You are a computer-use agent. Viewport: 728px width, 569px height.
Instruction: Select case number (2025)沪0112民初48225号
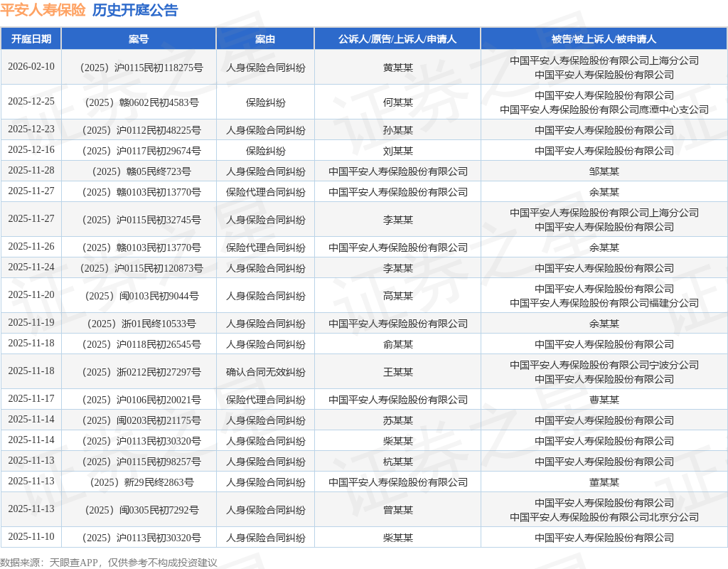coord(141,131)
